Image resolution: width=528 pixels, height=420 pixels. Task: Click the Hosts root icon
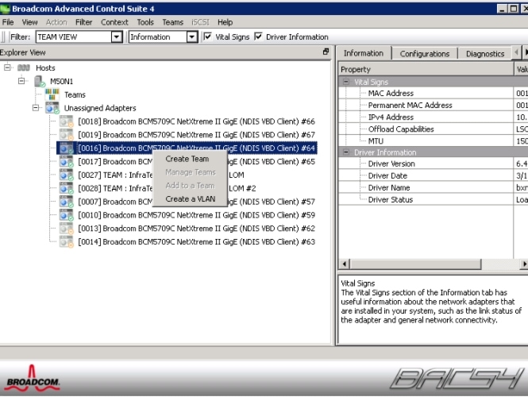tap(24, 67)
